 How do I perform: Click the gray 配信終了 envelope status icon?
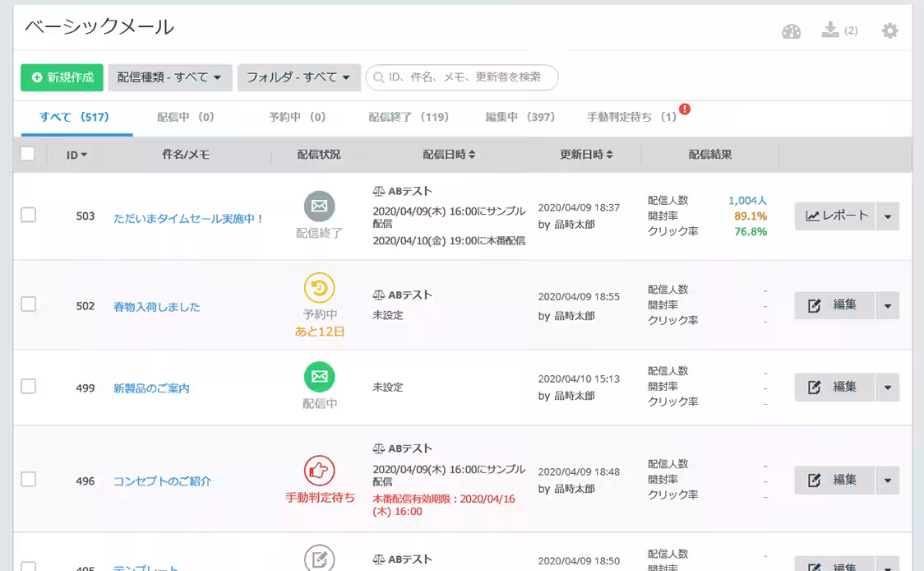[x=319, y=206]
